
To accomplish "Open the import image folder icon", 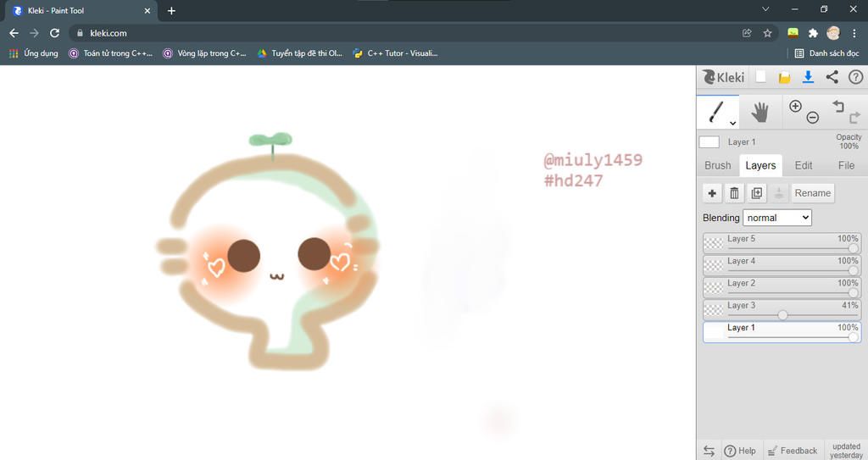I will [x=784, y=77].
